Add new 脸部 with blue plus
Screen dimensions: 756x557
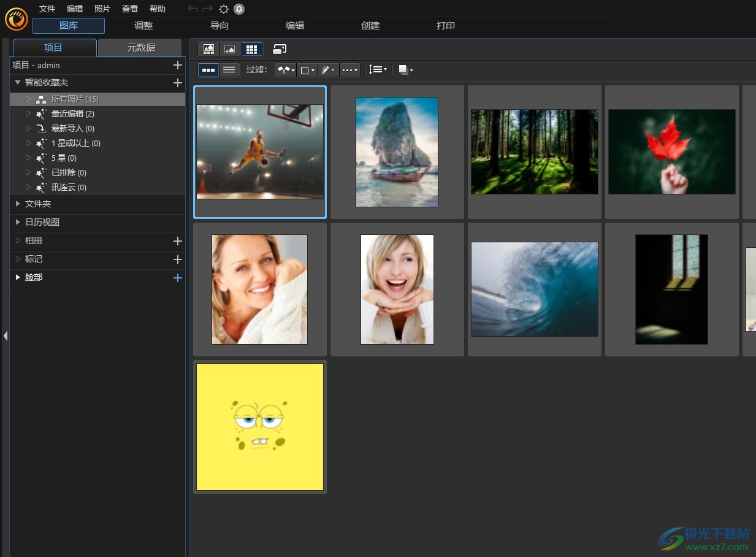[178, 278]
